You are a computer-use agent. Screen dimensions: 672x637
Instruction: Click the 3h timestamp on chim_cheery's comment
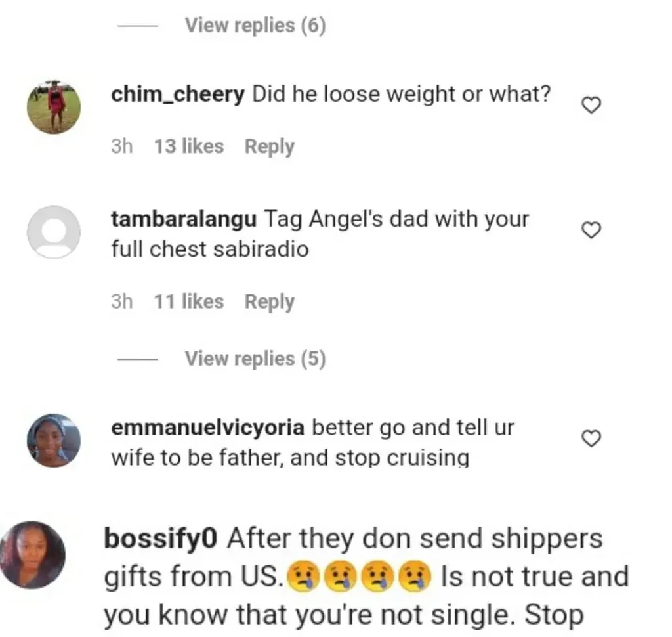121,146
